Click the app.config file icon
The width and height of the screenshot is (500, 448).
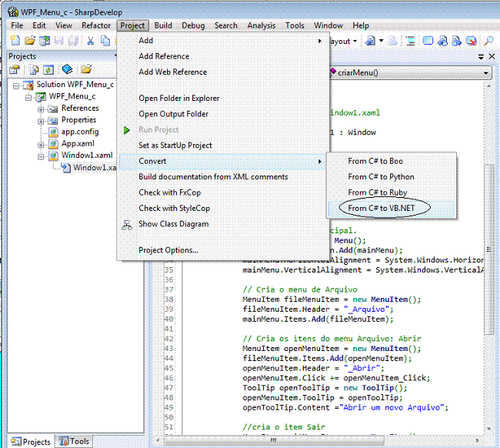pos(53,132)
